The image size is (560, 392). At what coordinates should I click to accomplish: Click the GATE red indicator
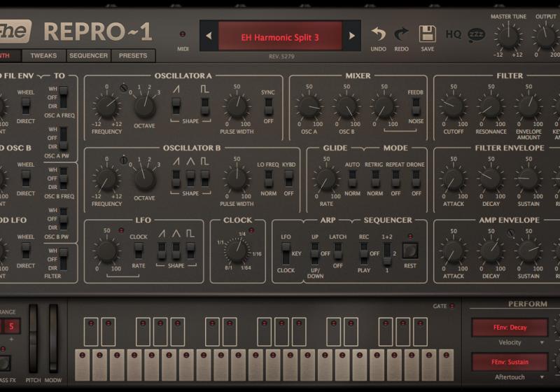click(452, 307)
